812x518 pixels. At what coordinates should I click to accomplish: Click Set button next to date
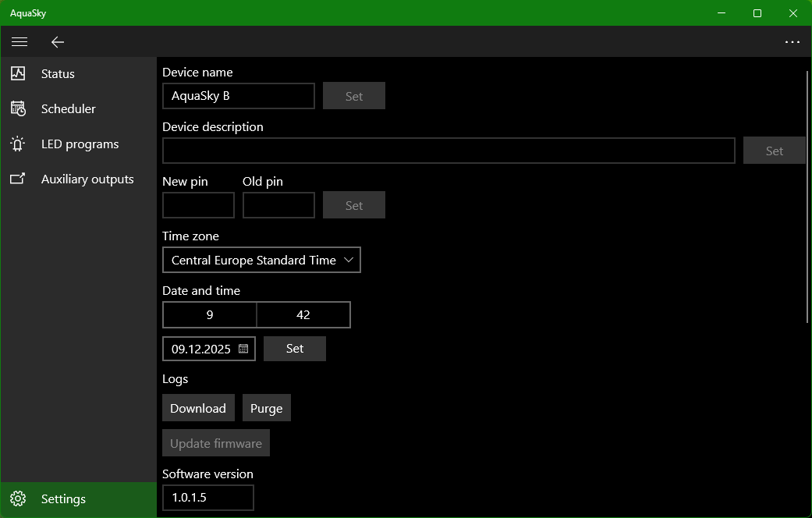(x=295, y=349)
